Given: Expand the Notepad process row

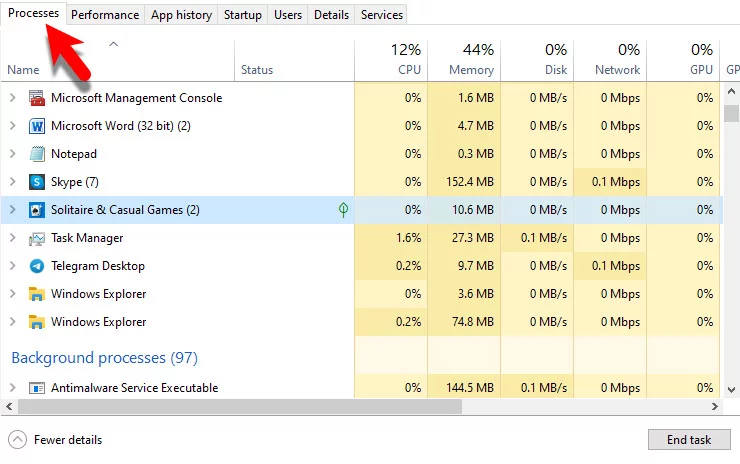Looking at the screenshot, I should [13, 153].
